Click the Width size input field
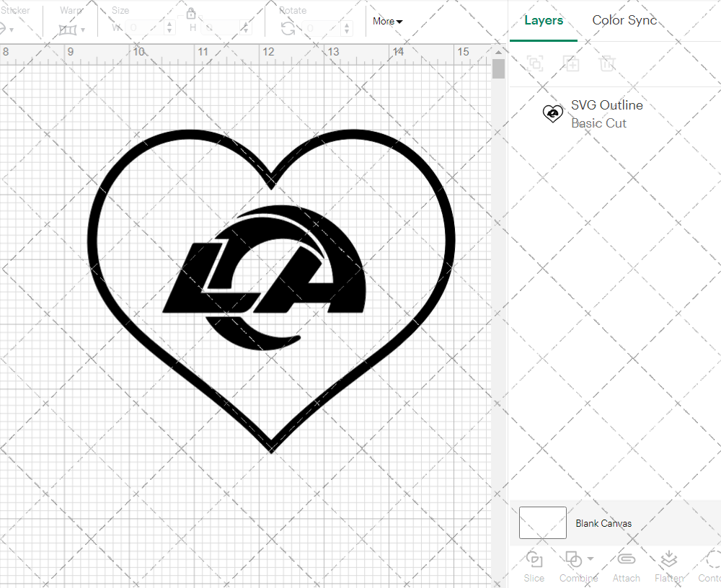Screen dimensions: 721x588 [144, 27]
